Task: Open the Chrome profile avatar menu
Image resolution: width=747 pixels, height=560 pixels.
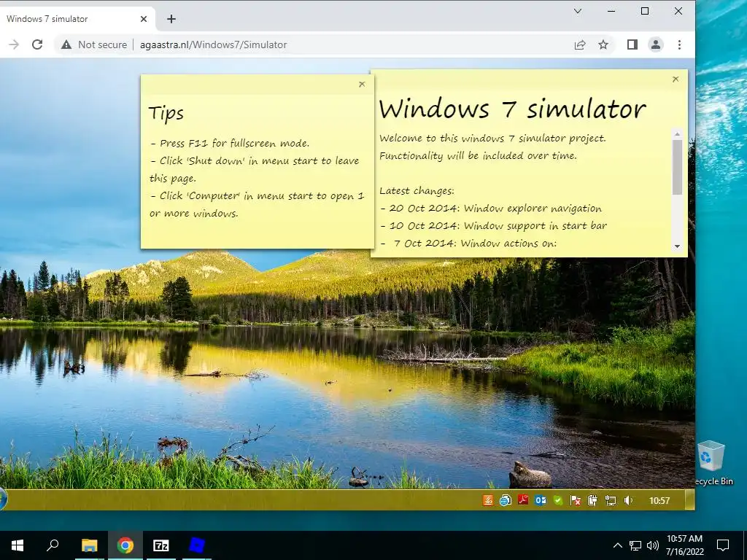Action: (656, 44)
